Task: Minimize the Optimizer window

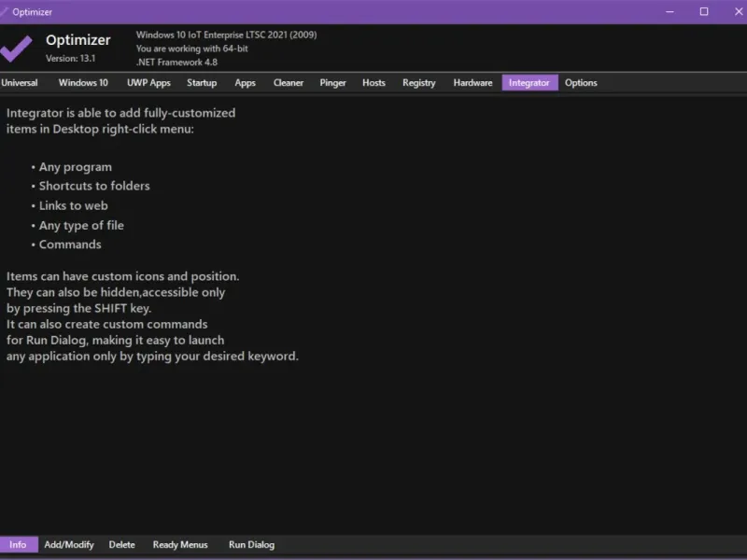Action: point(669,12)
